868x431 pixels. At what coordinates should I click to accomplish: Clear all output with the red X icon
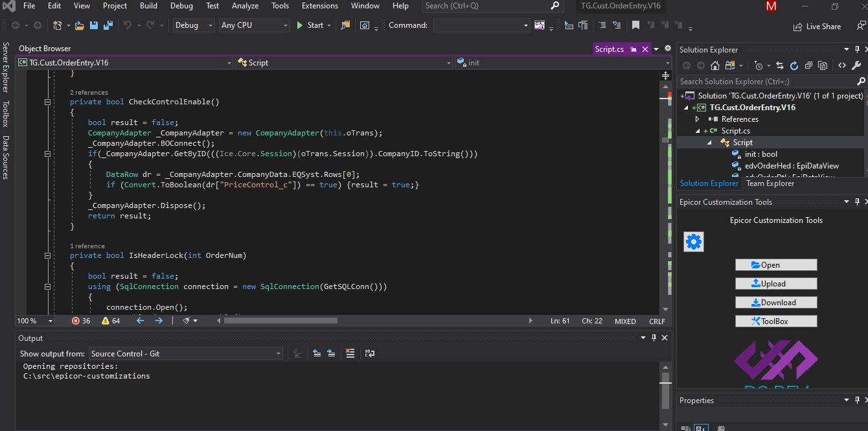350,353
